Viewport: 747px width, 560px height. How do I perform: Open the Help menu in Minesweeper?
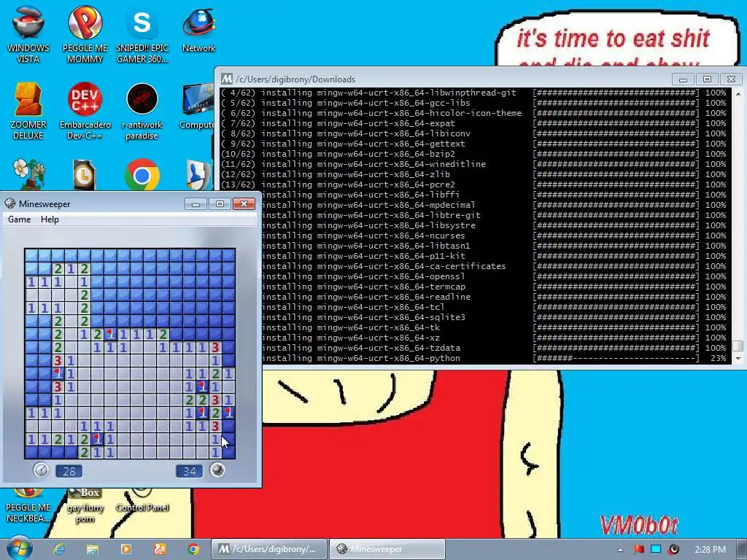pos(50,219)
